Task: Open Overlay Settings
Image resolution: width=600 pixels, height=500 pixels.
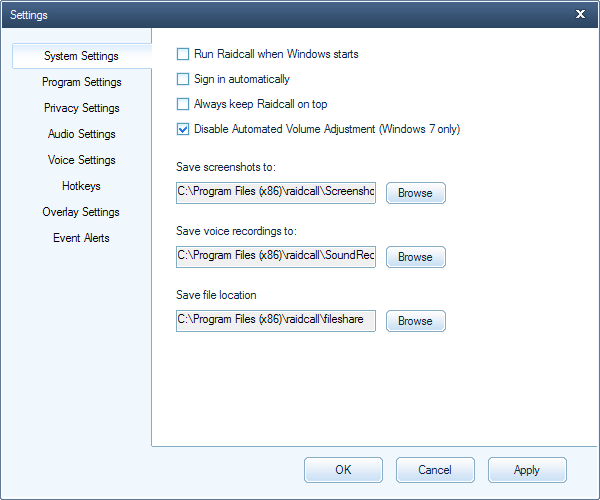Action: (82, 212)
